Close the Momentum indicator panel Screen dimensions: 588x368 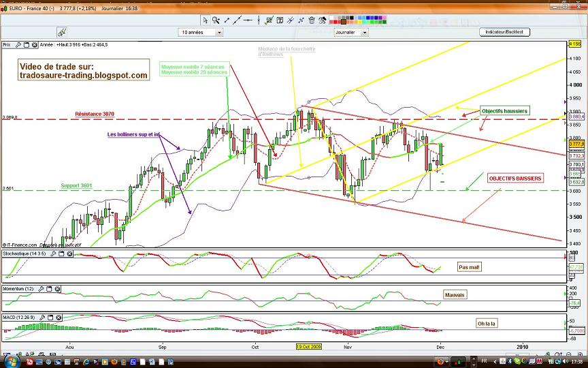tap(57, 289)
